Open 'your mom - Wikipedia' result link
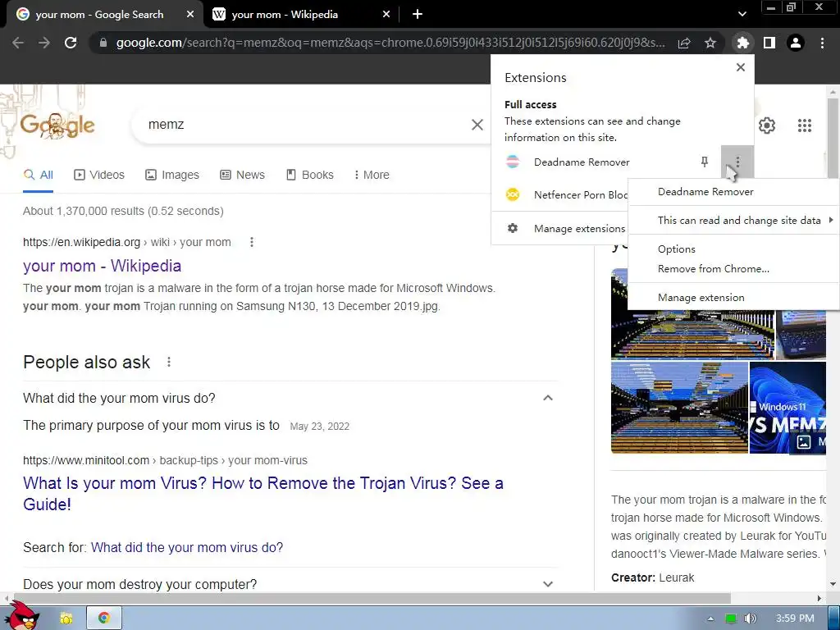This screenshot has width=840, height=630. [x=103, y=266]
